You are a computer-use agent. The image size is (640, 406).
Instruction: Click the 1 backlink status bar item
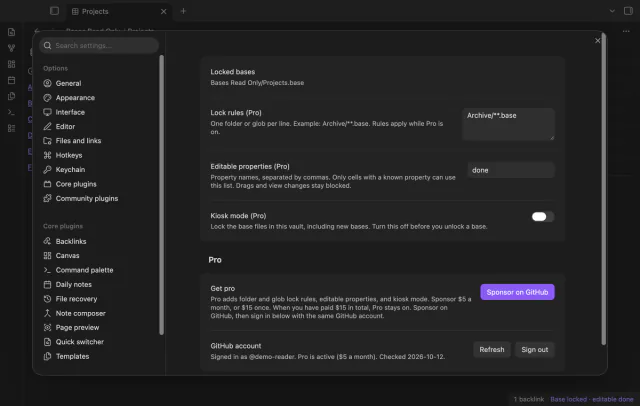[x=529, y=399]
